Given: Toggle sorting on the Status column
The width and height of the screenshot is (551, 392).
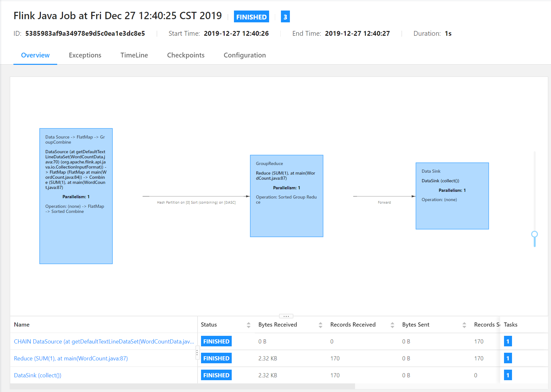Looking at the screenshot, I should (x=249, y=324).
